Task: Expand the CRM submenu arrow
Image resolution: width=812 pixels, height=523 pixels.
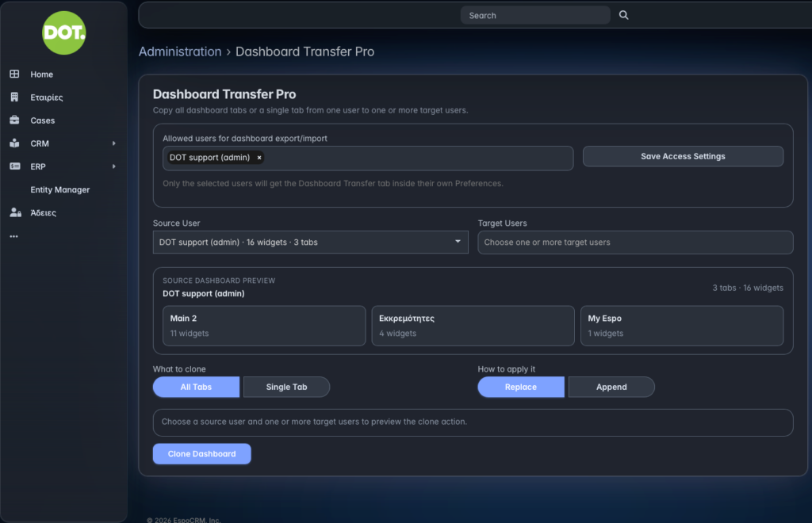Action: click(114, 143)
